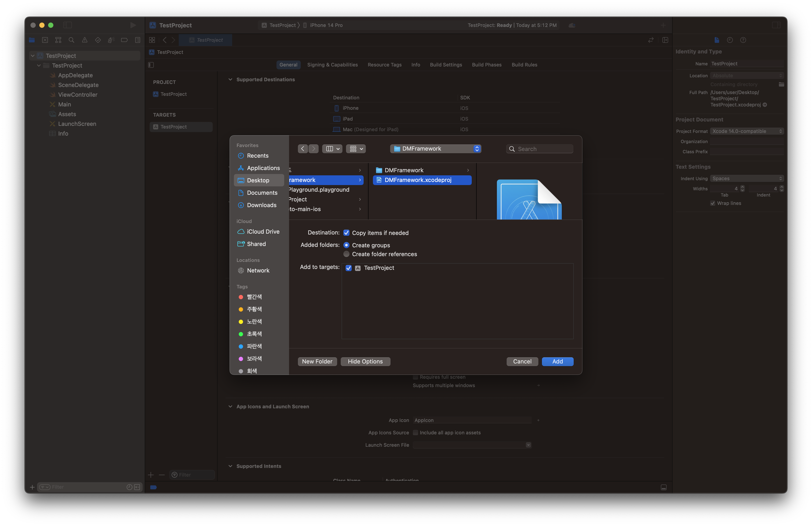Uncheck TestProject in Add to targets
The height and width of the screenshot is (526, 812).
point(348,268)
